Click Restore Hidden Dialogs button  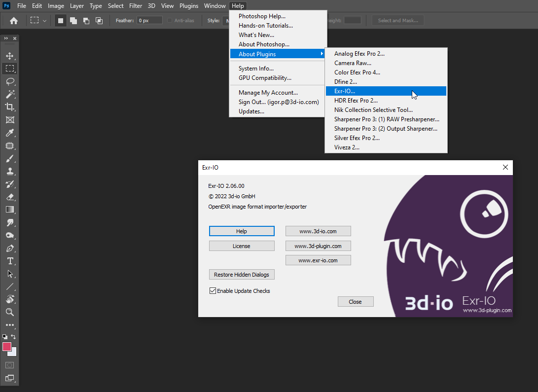pos(242,275)
